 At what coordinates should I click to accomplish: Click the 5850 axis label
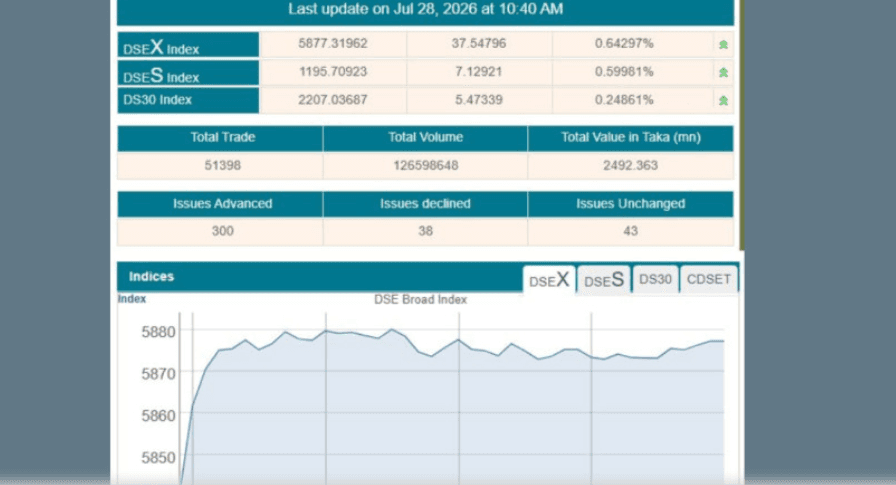[x=158, y=458]
